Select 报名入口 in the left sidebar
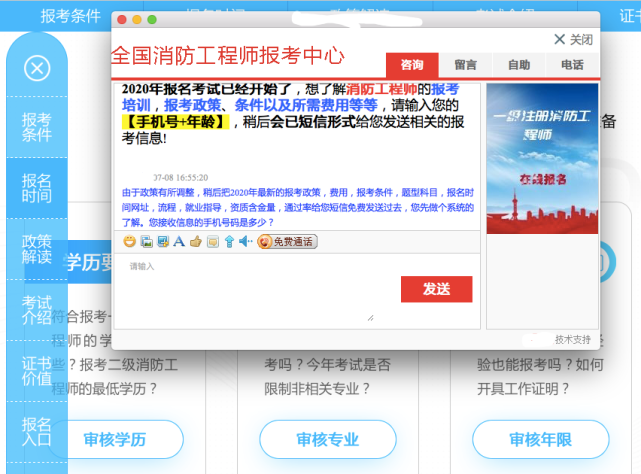641x474 pixels. (37, 432)
